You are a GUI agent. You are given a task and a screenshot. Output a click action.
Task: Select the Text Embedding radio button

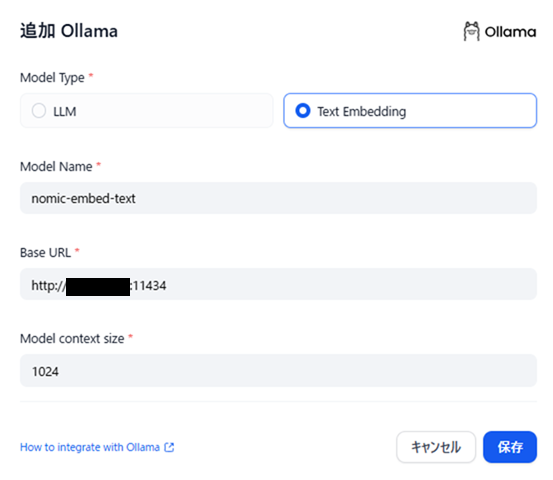pyautogui.click(x=303, y=111)
